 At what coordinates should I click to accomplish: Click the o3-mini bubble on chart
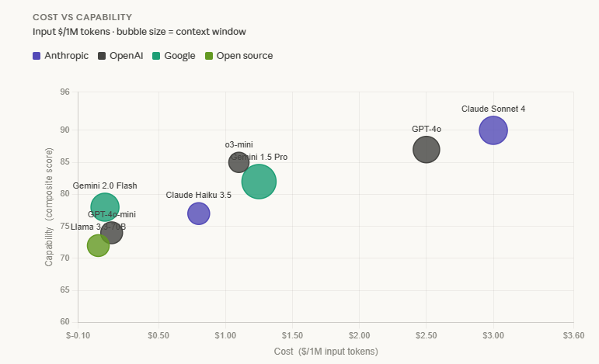(x=238, y=161)
